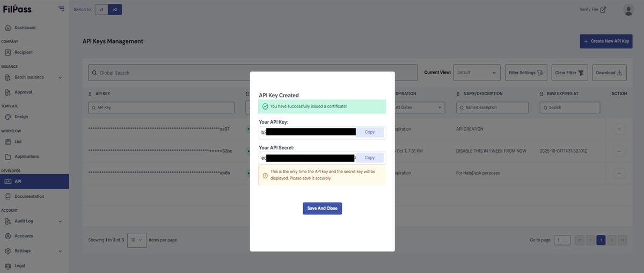Click the Download button
Viewport: 644px width, 273px height.
[x=609, y=73]
